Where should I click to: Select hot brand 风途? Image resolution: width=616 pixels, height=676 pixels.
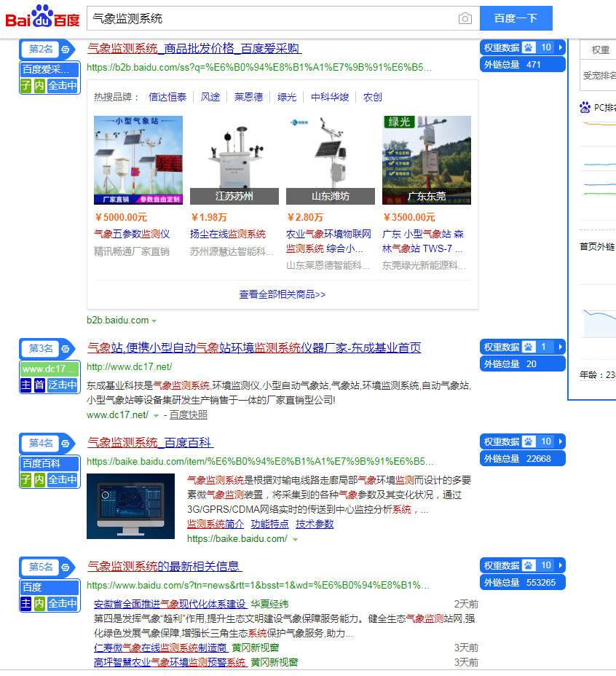pos(210,97)
